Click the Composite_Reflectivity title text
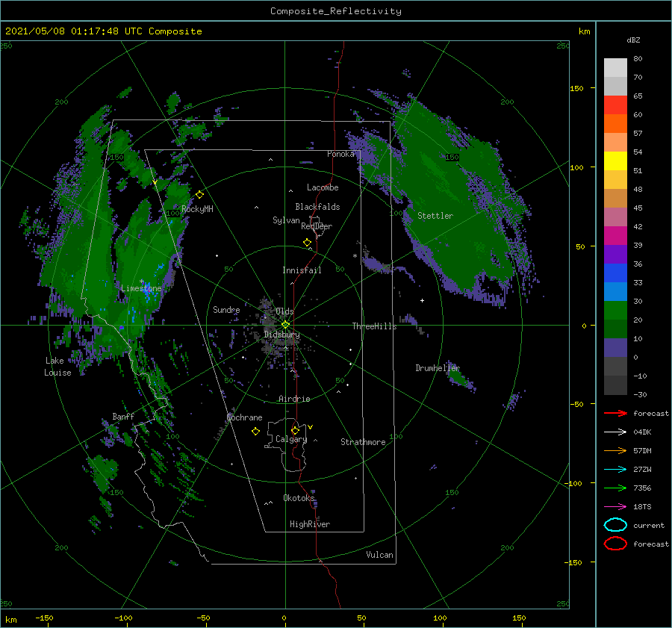The height and width of the screenshot is (628, 672). point(335,11)
